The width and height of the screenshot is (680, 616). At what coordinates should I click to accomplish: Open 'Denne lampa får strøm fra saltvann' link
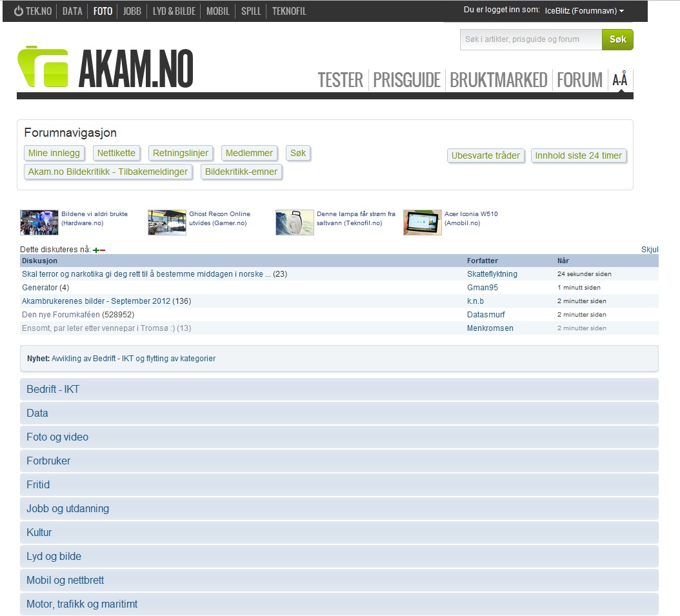(x=356, y=219)
